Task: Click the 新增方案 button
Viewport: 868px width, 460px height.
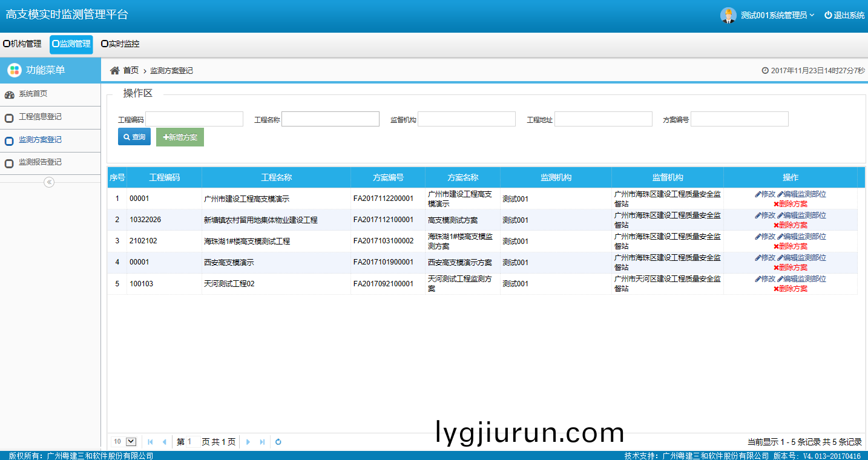Action: click(180, 137)
